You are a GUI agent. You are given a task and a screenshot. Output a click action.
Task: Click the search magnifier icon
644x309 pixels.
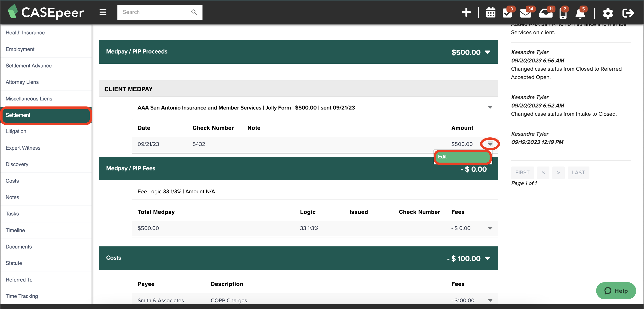point(194,12)
